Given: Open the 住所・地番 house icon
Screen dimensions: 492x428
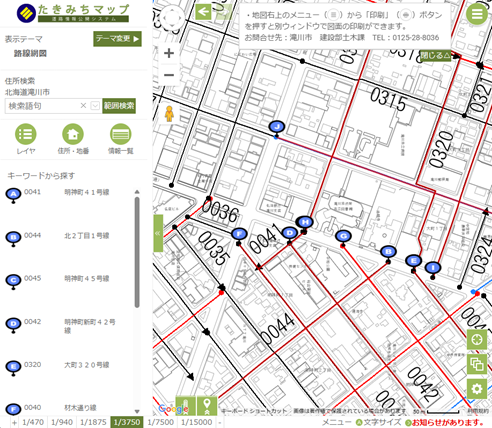Looking at the screenshot, I should pyautogui.click(x=73, y=134).
